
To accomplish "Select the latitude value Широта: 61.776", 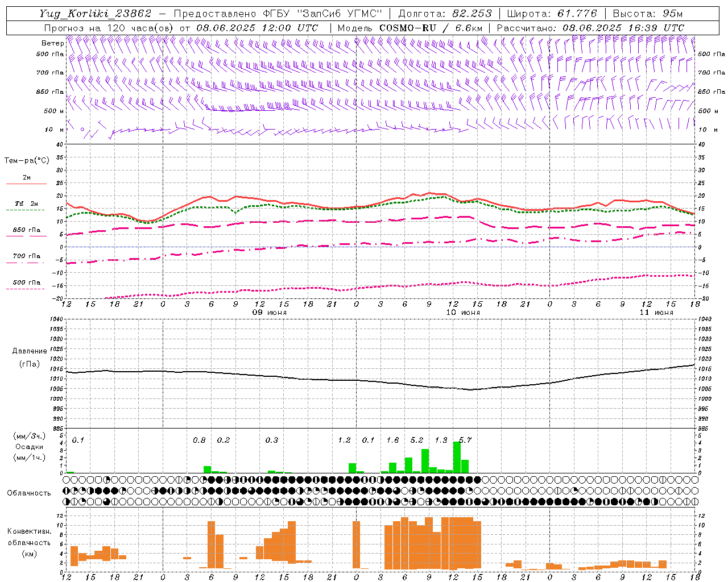I will pos(552,14).
